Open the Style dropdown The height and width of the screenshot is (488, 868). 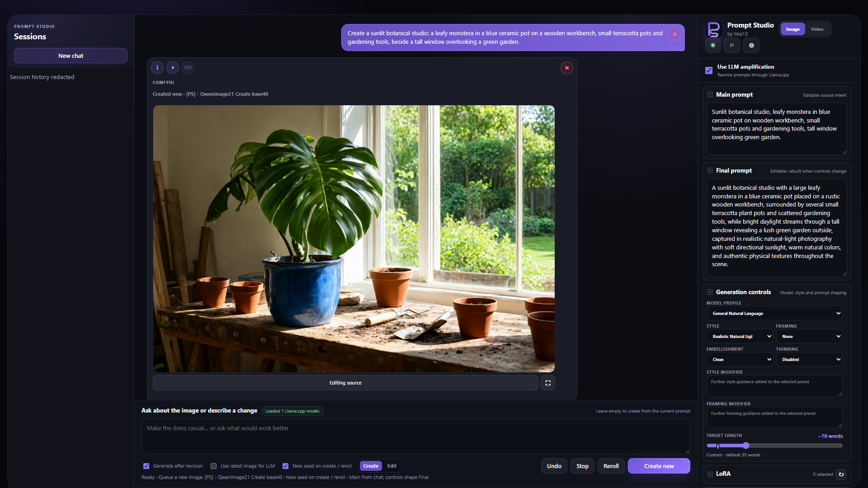(740, 337)
